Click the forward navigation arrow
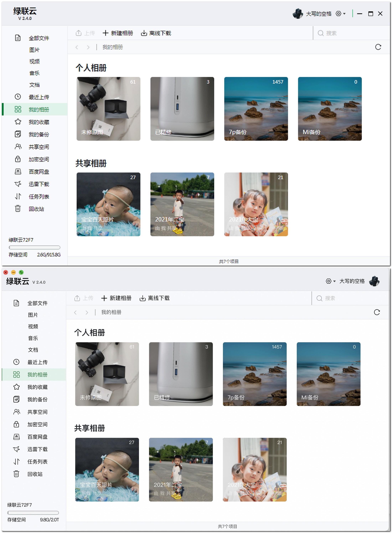392x533 pixels. click(88, 47)
